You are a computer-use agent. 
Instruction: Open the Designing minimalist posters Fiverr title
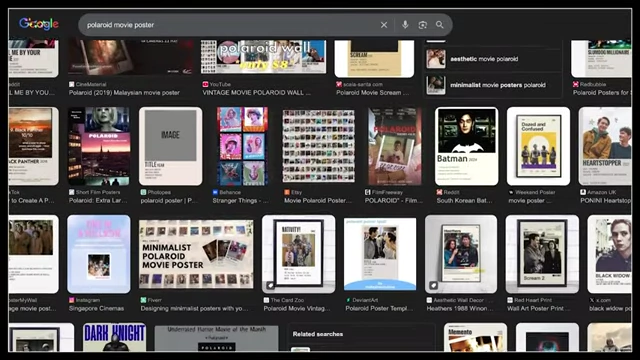[x=194, y=309]
